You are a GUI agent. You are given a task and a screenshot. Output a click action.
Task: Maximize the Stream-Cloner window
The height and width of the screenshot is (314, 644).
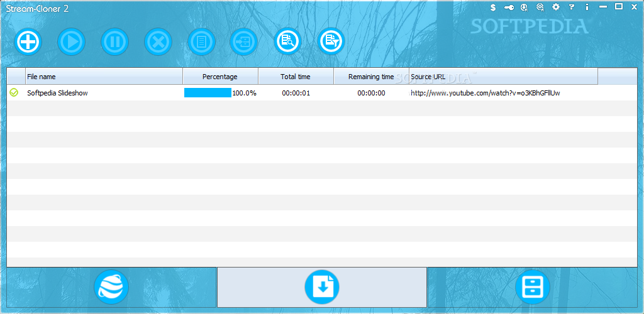click(619, 6)
